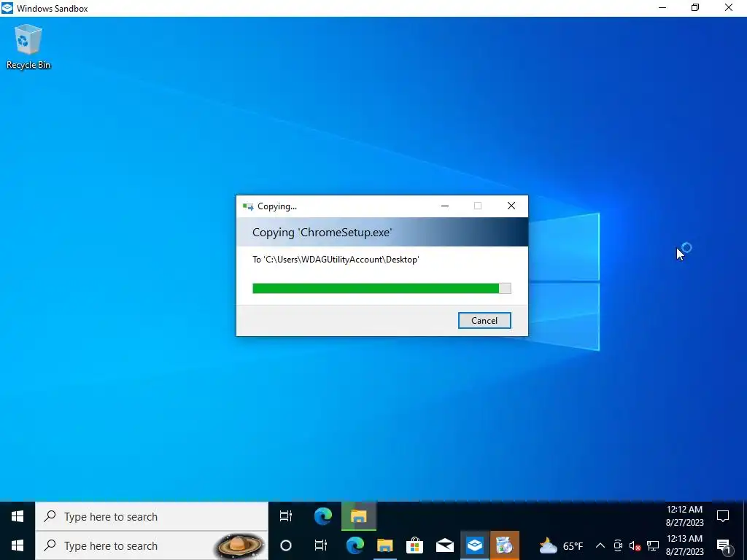Launch Edge from host taskbar
Image resolution: width=747 pixels, height=560 pixels.
click(x=355, y=545)
